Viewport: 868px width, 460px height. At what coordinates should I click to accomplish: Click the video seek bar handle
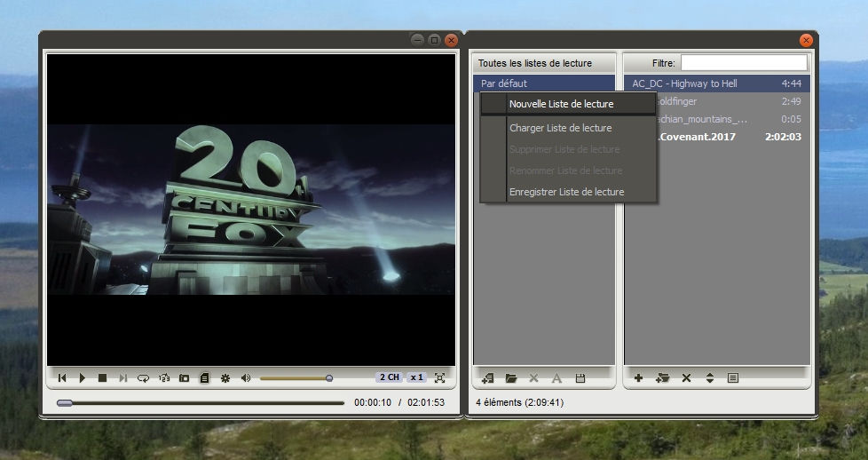pos(65,403)
